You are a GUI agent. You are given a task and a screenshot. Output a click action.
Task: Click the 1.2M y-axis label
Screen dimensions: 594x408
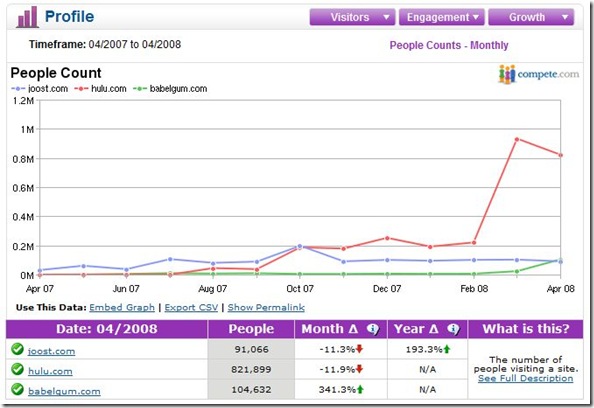[23, 101]
